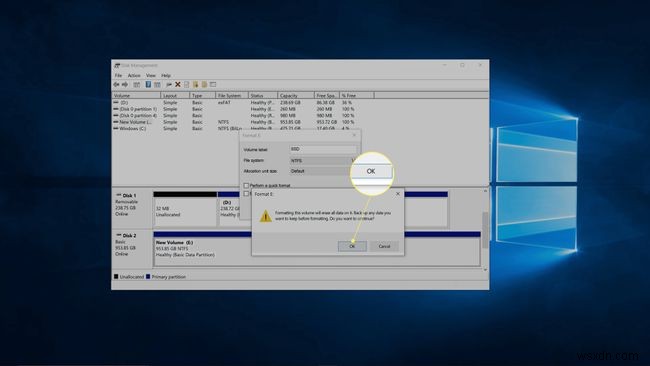Click the red X delete toolbar icon

(177, 85)
